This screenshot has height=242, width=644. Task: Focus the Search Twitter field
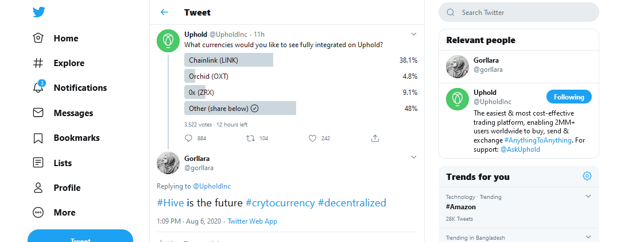[x=519, y=12]
